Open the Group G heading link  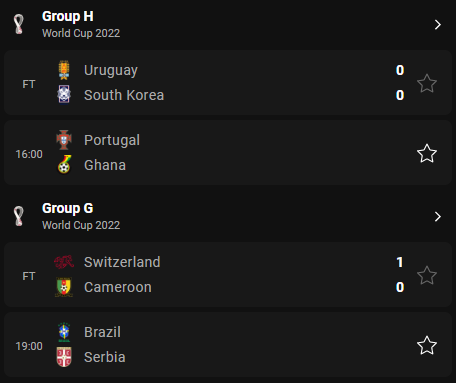pyautogui.click(x=68, y=209)
